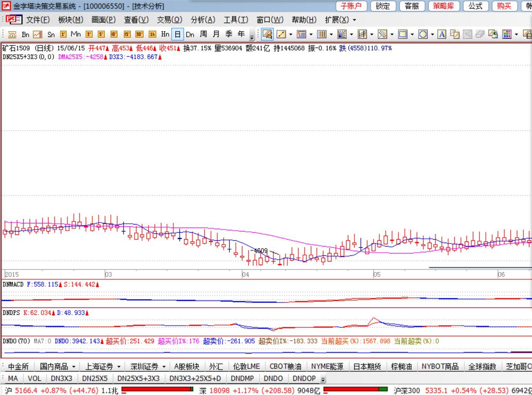This screenshot has height=395, width=532.
Task: Click the eraser tool icon
Action: coord(480,34)
